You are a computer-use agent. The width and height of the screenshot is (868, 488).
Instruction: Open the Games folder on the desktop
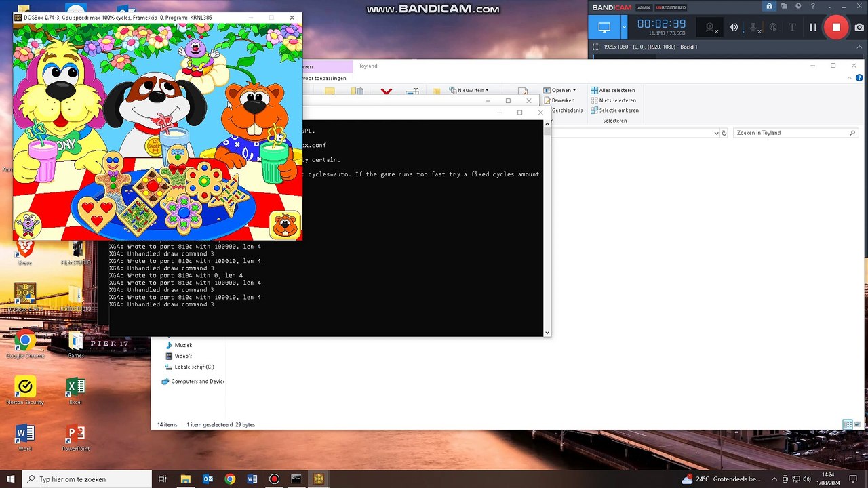click(75, 344)
